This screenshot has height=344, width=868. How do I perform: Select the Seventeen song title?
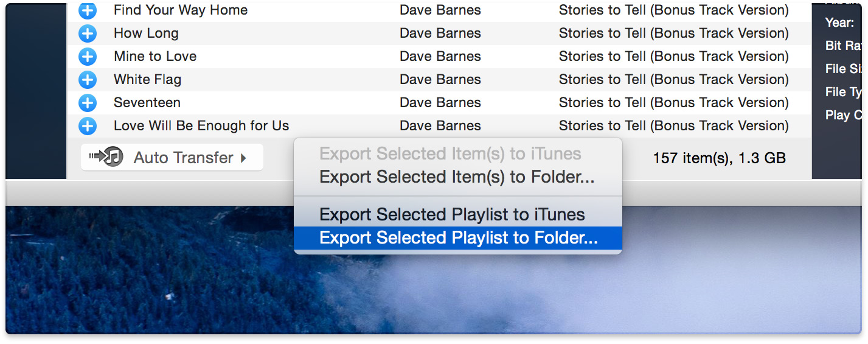(147, 103)
